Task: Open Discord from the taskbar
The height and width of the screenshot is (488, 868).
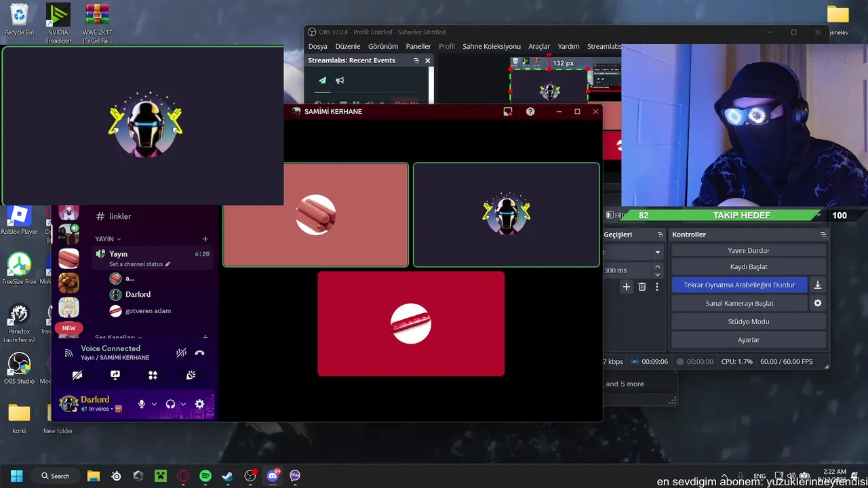Action: point(273,476)
